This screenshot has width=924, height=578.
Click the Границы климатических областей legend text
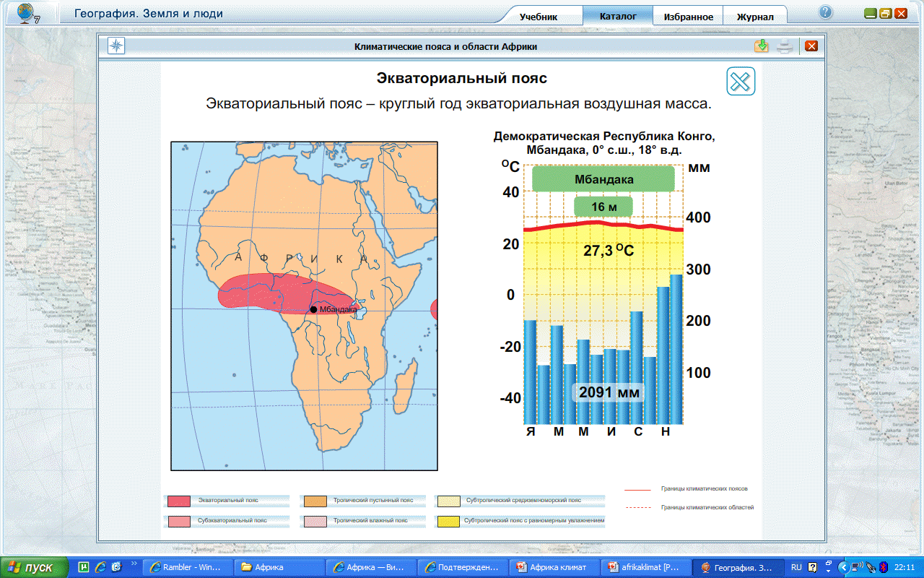point(707,507)
